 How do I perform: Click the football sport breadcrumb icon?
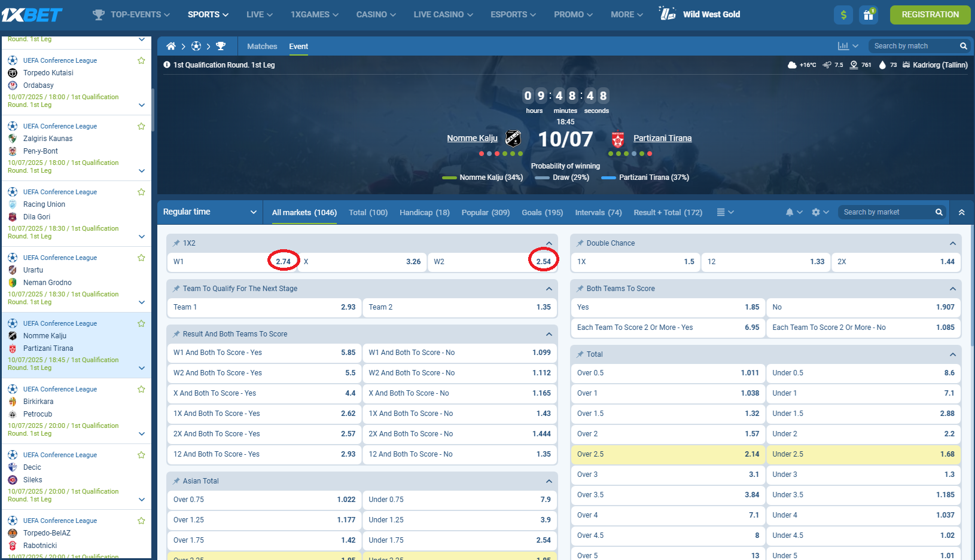pyautogui.click(x=196, y=46)
